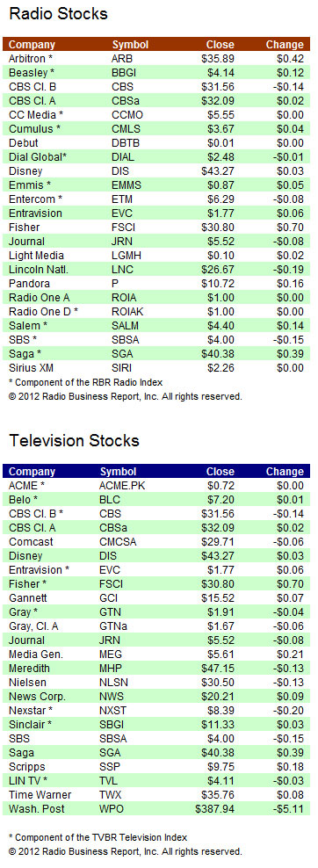
Task: Select the Symbol header of Radio Stocks table
Action: (x=130, y=45)
